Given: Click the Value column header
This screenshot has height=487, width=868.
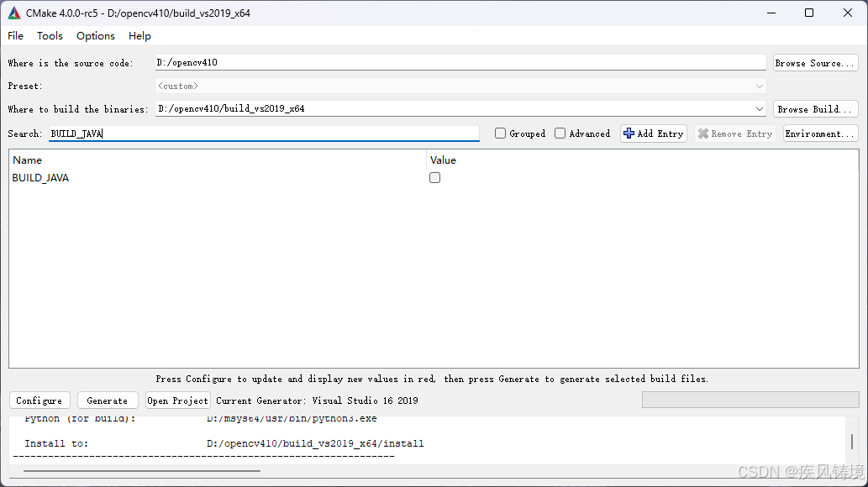Looking at the screenshot, I should point(642,160).
